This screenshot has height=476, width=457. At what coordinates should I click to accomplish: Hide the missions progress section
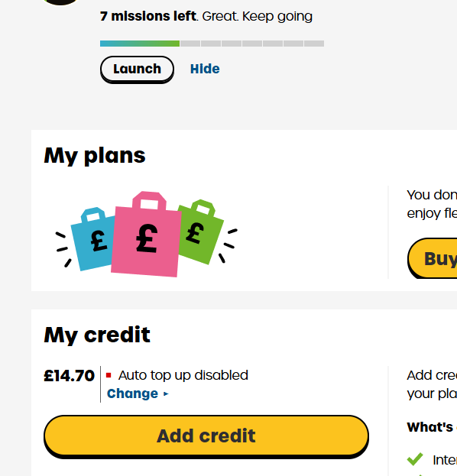(205, 69)
